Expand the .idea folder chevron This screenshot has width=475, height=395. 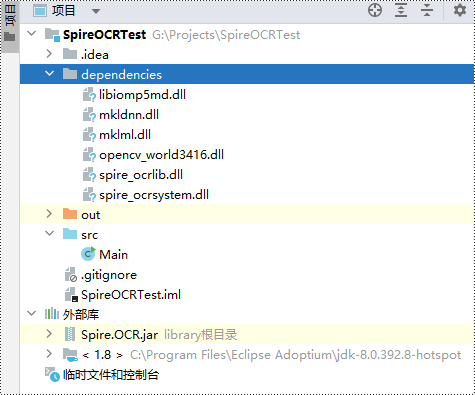pos(49,53)
